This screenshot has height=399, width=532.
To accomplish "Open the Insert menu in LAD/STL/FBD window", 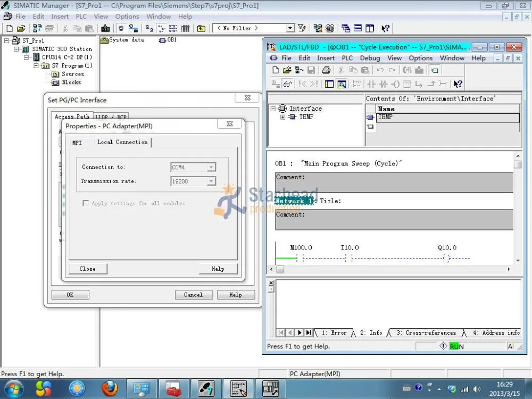I will pos(326,58).
